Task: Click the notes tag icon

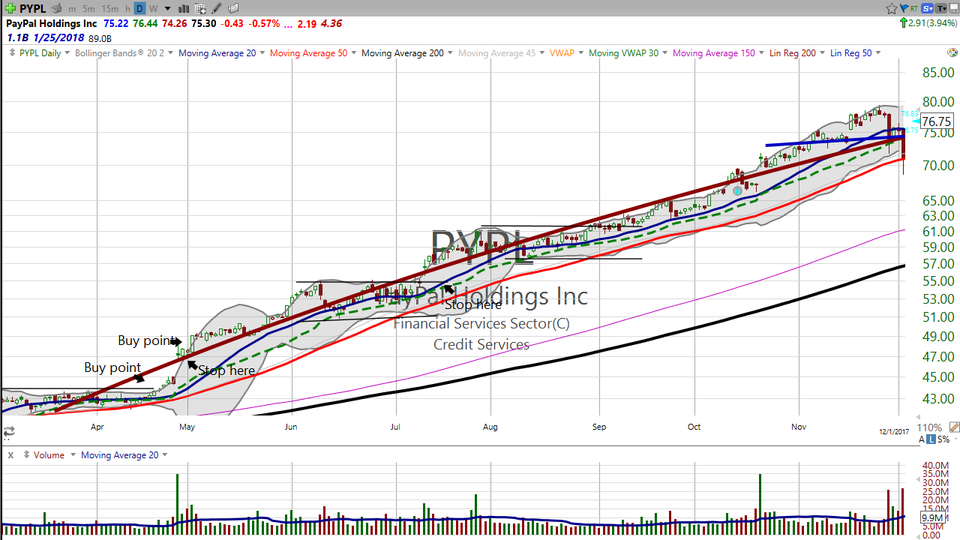Action: [x=233, y=9]
